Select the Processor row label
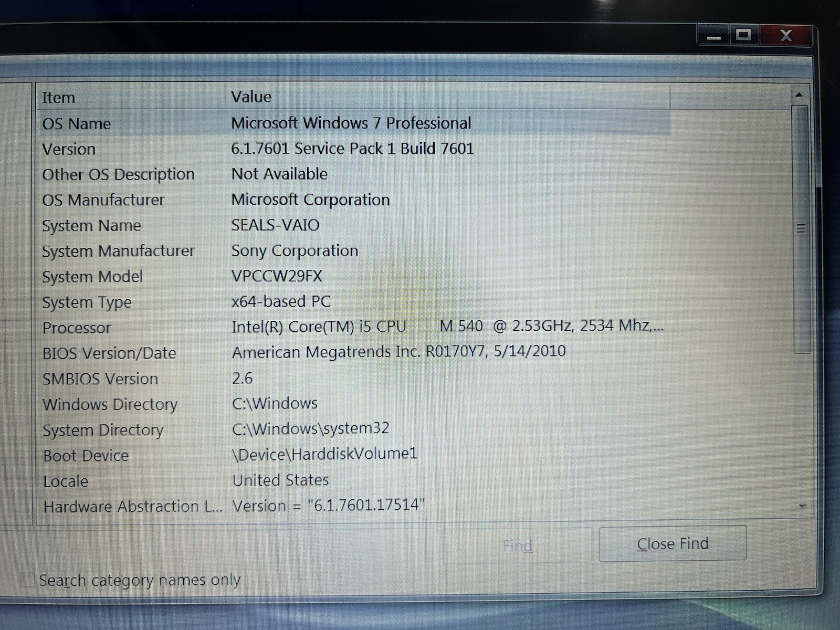Image resolution: width=840 pixels, height=630 pixels. click(77, 328)
